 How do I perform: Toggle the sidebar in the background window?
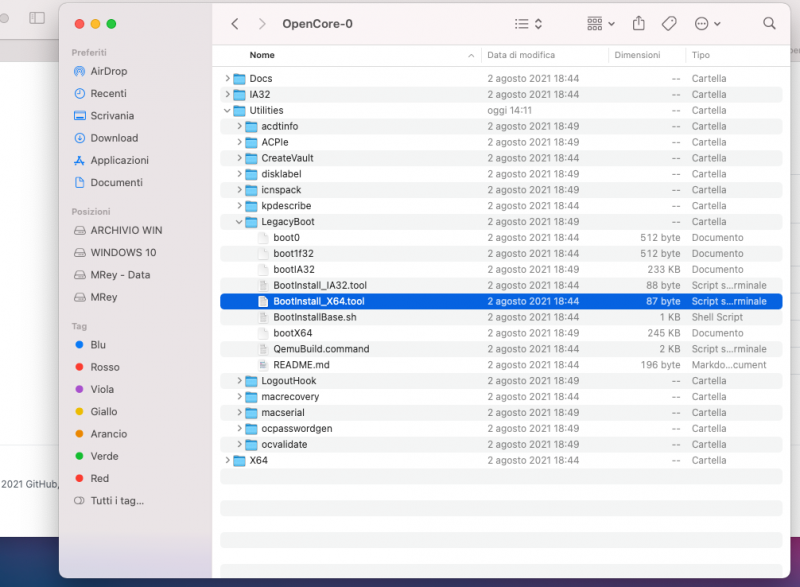(x=37, y=18)
